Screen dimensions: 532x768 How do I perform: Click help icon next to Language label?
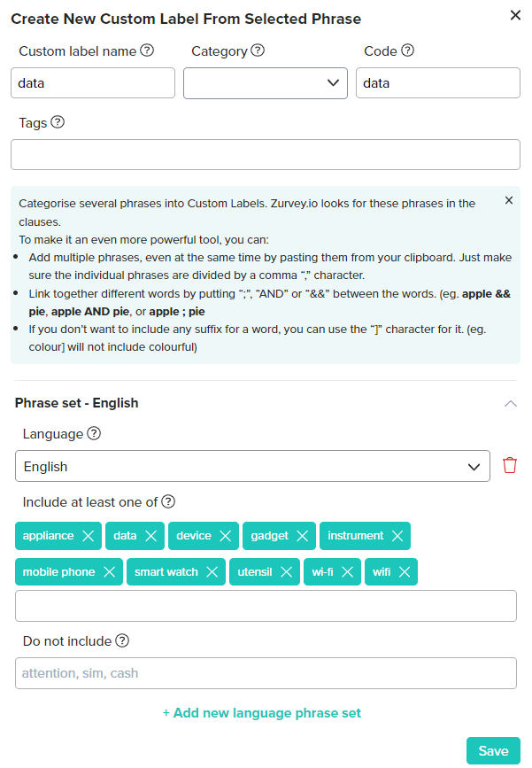94,434
